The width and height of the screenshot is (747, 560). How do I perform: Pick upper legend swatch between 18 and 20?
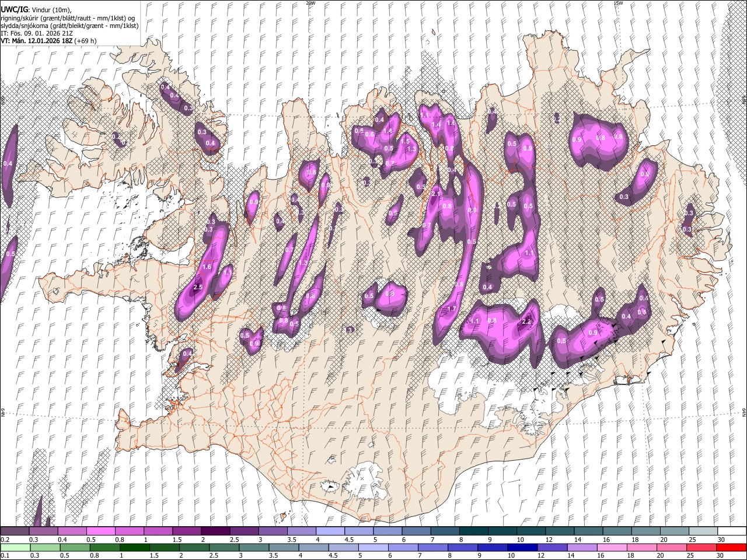click(645, 531)
